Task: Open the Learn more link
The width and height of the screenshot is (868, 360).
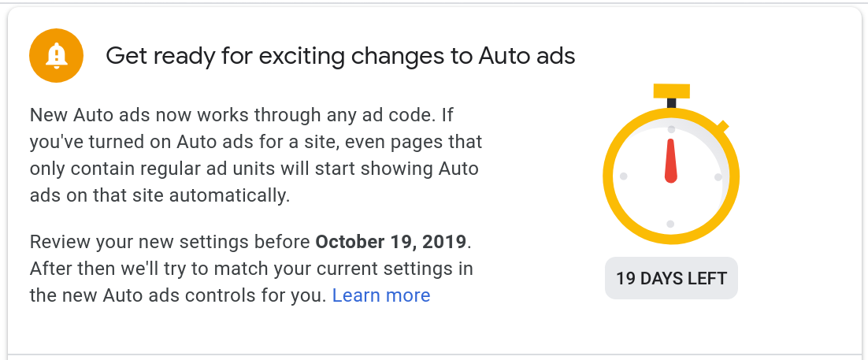Action: (x=381, y=295)
